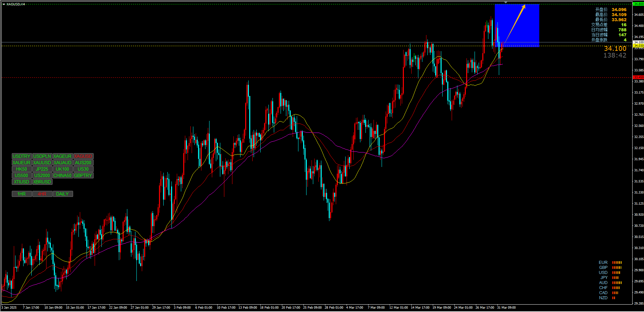644x312 pixels.
Task: Load the USDTRY symbol
Action: (x=22, y=156)
